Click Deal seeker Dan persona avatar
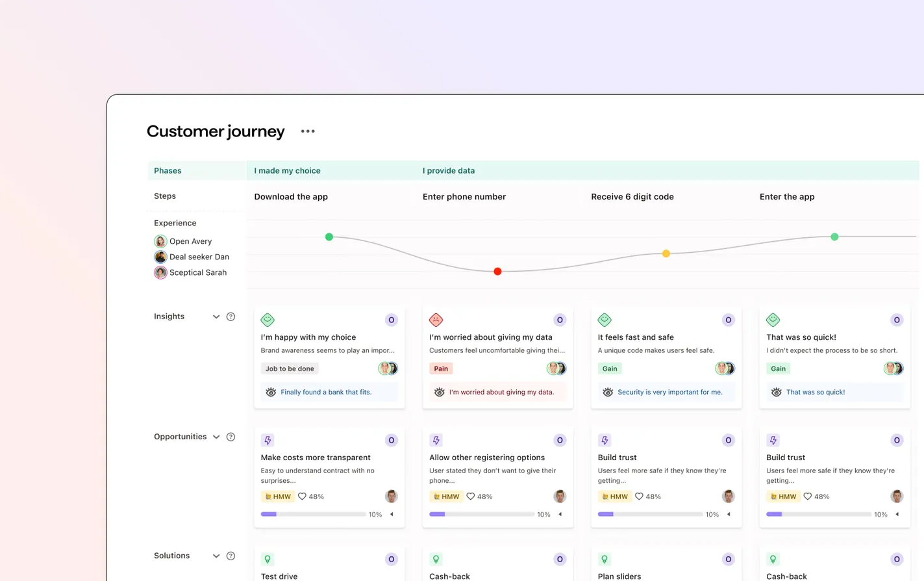This screenshot has width=924, height=581. click(160, 257)
